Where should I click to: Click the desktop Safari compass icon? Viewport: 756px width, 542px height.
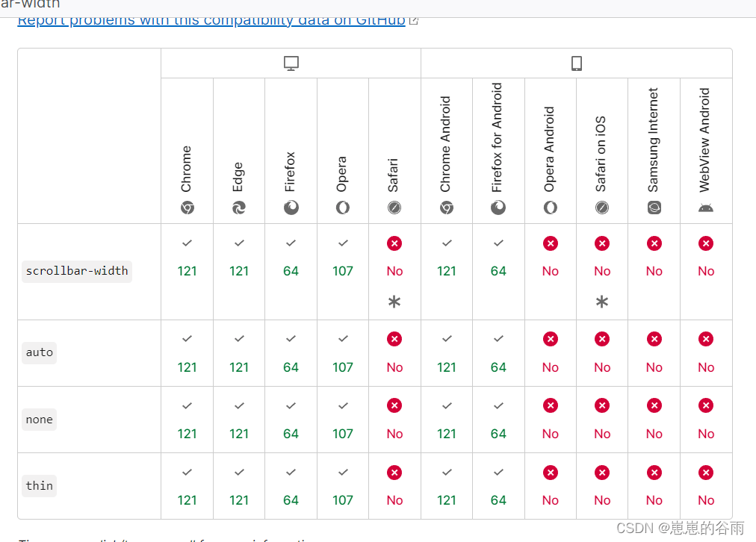394,208
